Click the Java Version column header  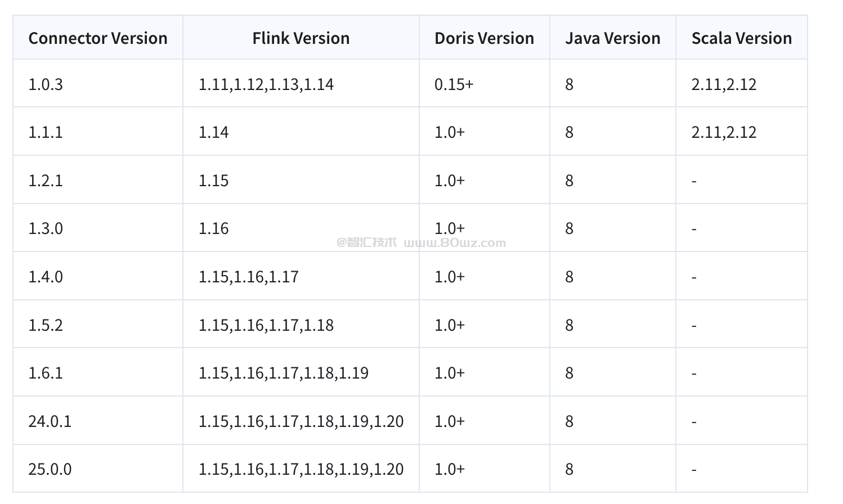(x=612, y=38)
